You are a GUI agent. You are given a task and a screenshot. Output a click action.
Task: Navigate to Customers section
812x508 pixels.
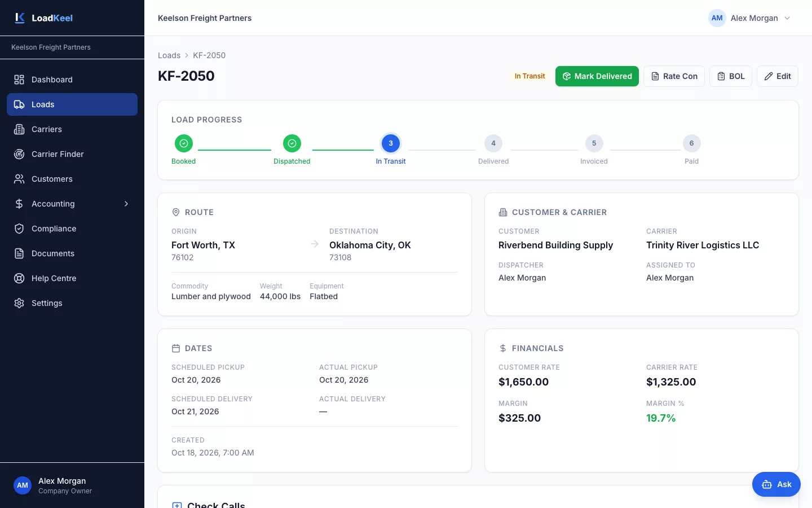tap(72, 179)
